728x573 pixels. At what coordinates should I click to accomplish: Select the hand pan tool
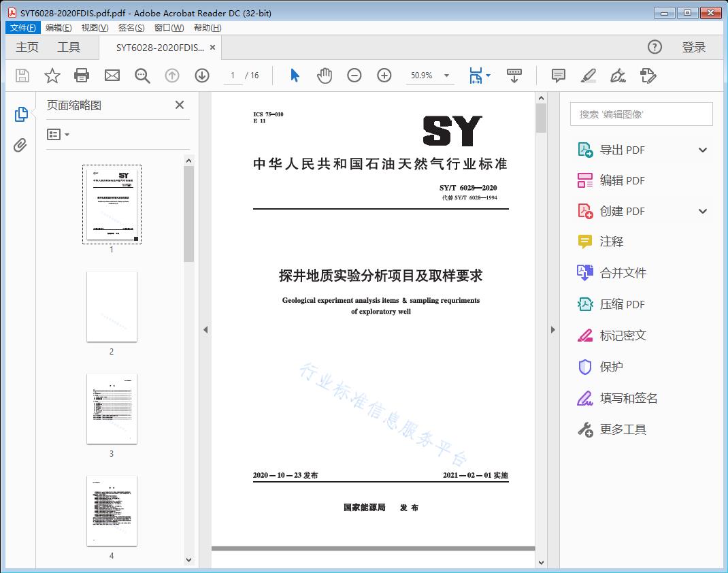(325, 76)
